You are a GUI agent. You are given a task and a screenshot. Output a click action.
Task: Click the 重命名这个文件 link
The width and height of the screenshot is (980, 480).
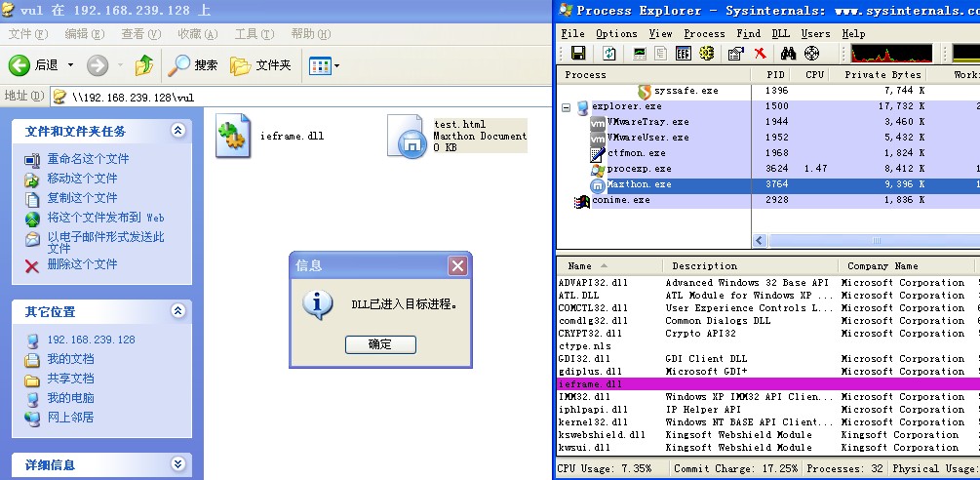coord(88,159)
